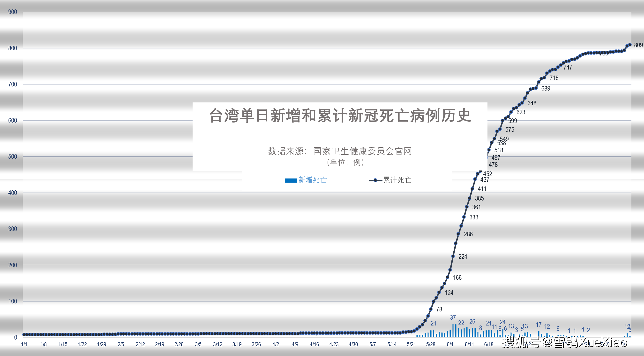Image resolution: width=644 pixels, height=356 pixels.
Task: Click the 124 cumulative data label
Action: [449, 293]
